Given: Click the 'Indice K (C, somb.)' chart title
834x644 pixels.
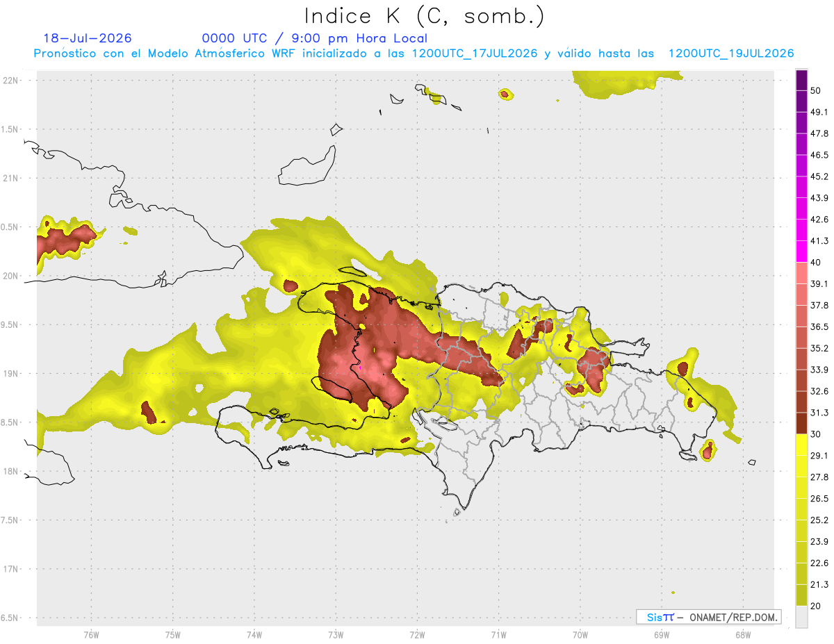Looking at the screenshot, I should click(x=424, y=15).
